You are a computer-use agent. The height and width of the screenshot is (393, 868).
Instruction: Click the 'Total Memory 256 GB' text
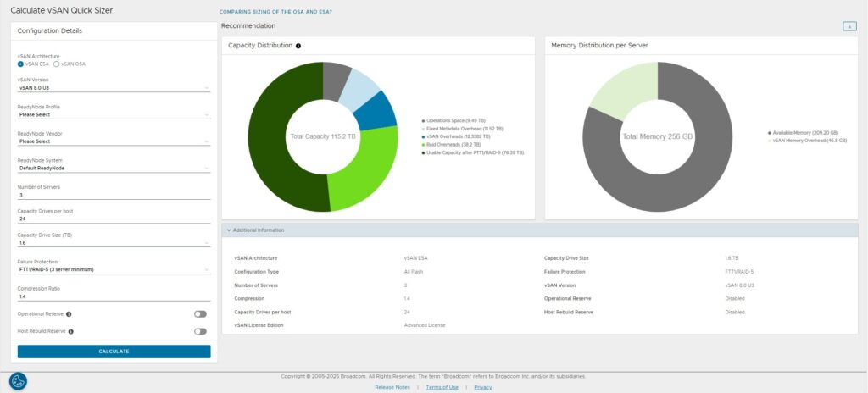(658, 136)
